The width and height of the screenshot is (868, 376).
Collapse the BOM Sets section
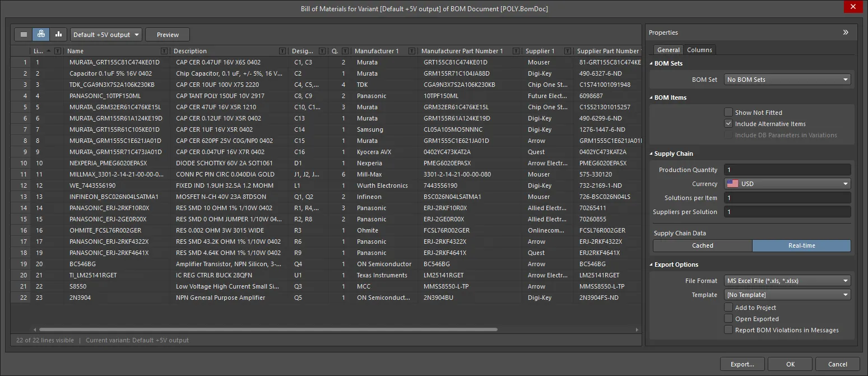(651, 63)
